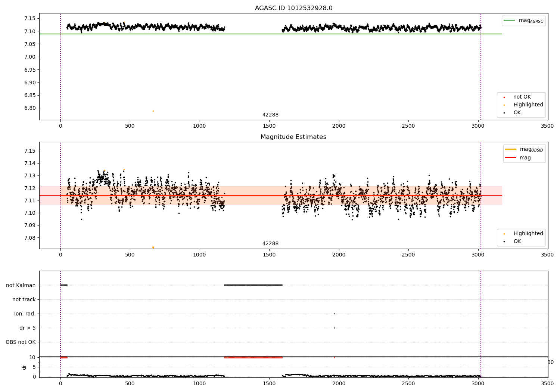560x392 pixels.
Task: Click the orange highlighted point in top plot
Action: (x=153, y=111)
